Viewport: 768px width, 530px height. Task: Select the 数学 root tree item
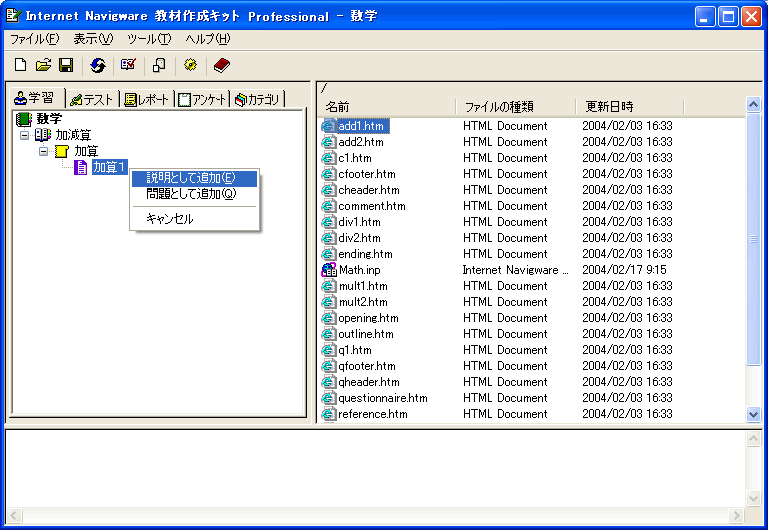[49, 119]
